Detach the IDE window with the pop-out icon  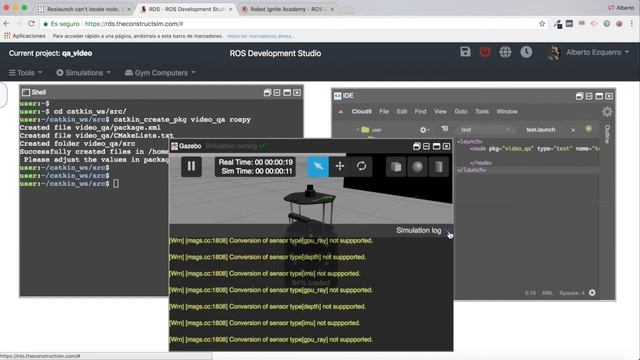579,96
